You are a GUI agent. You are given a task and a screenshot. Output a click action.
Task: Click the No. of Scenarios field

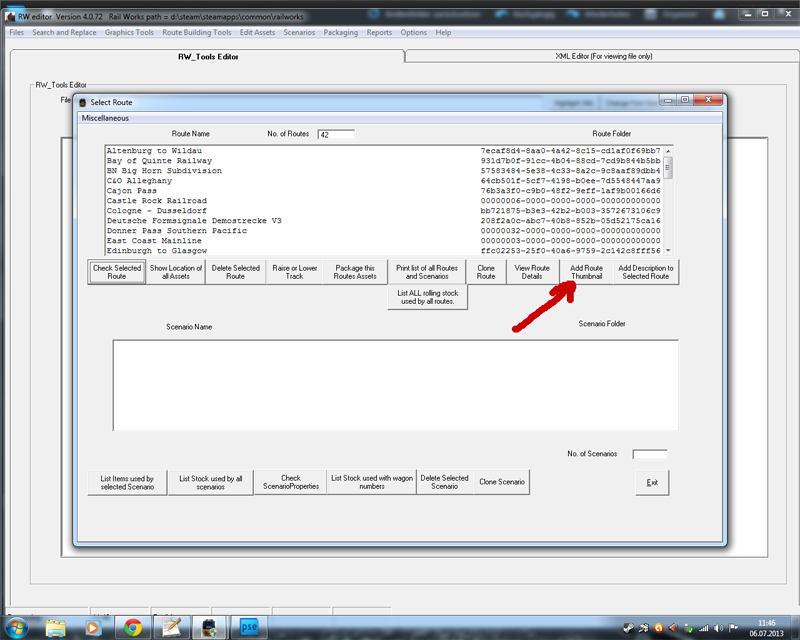[x=649, y=454]
